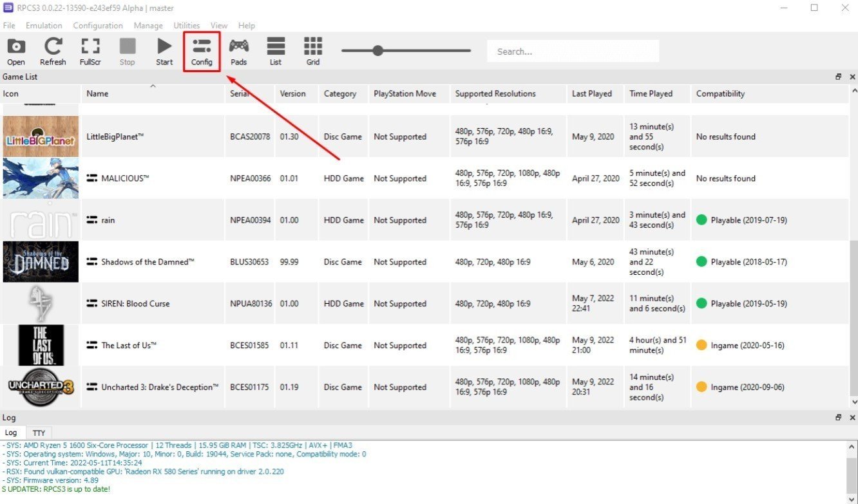Select the Shadows of the Damned thumbnail
The height and width of the screenshot is (504, 858).
point(41,262)
